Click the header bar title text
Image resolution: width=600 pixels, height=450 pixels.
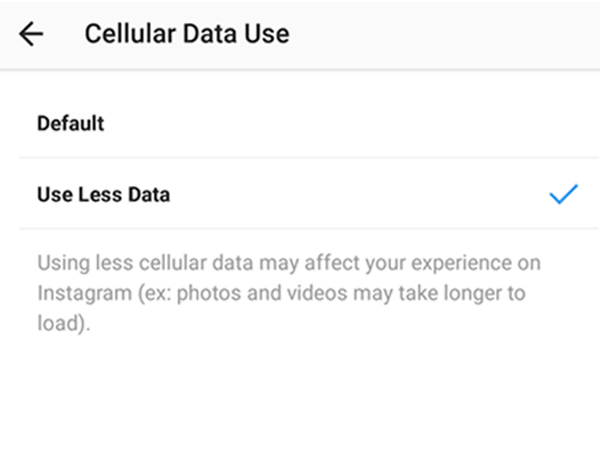pyautogui.click(x=186, y=34)
